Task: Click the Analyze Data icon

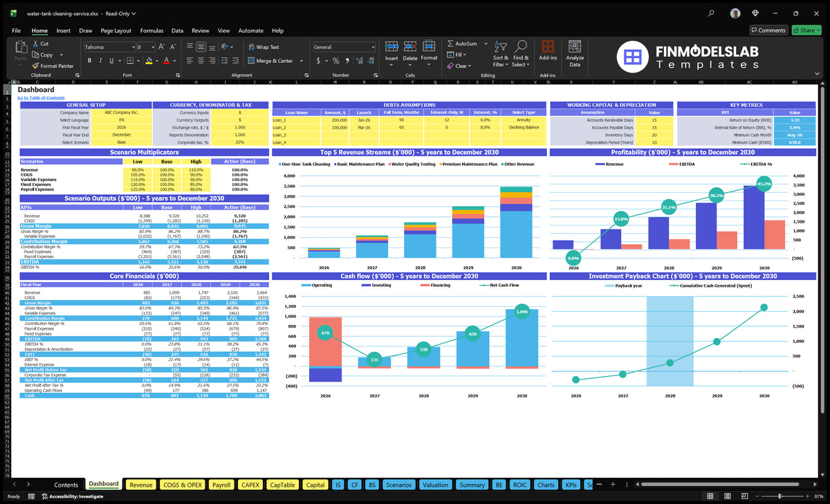Action: [575, 46]
